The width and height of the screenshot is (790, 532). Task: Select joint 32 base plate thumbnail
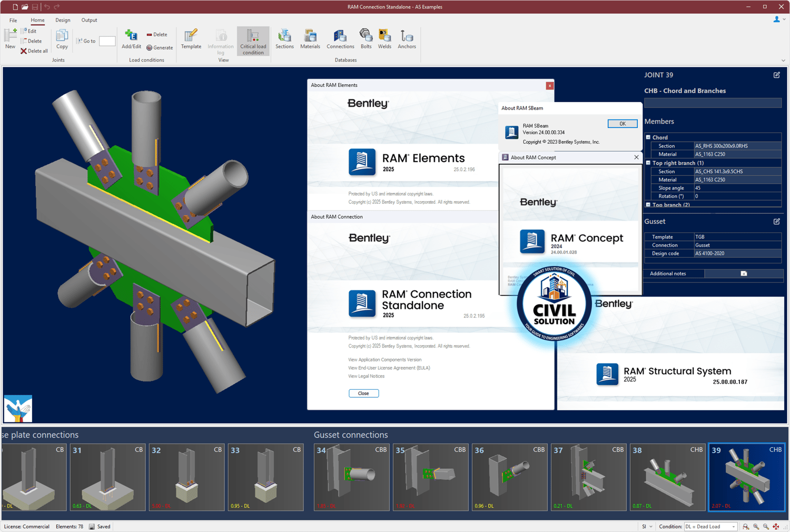pyautogui.click(x=187, y=477)
